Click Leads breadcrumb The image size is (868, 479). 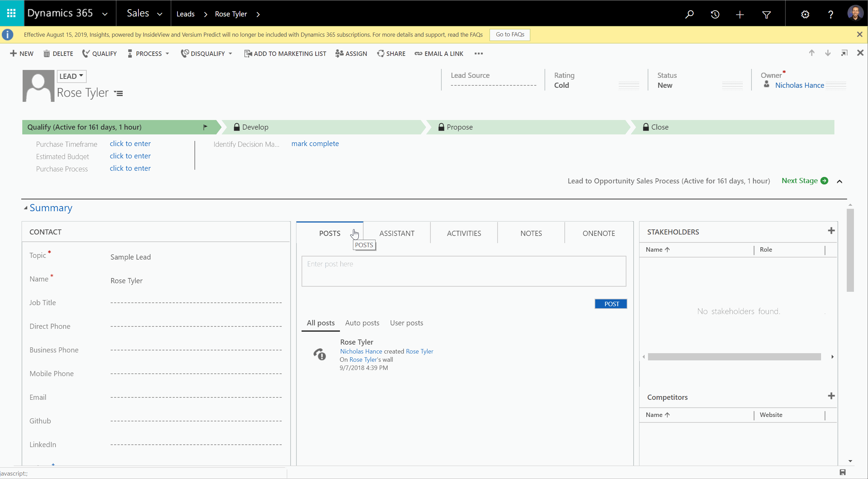pos(185,14)
